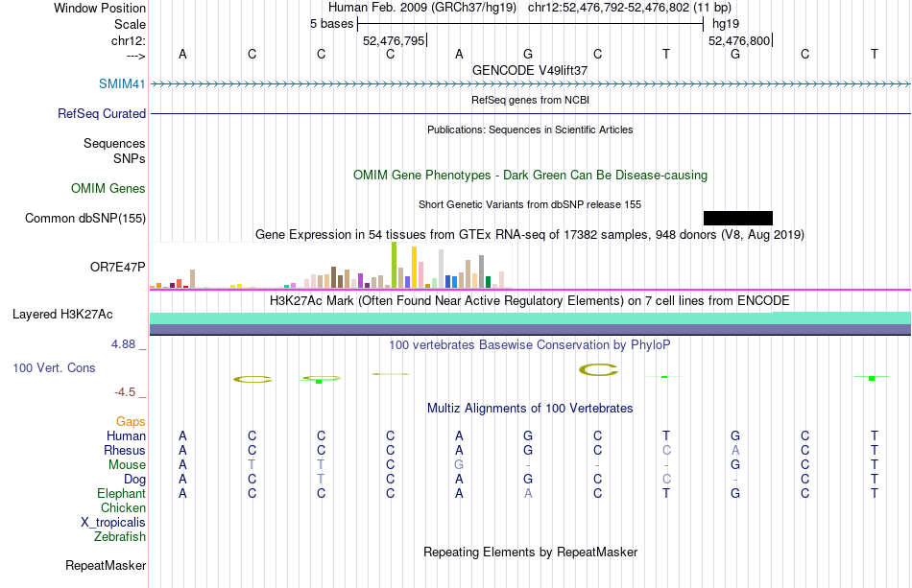Screen dimensions: 912x588
Task: Select the X_tropicalis species row label
Action: pos(113,523)
